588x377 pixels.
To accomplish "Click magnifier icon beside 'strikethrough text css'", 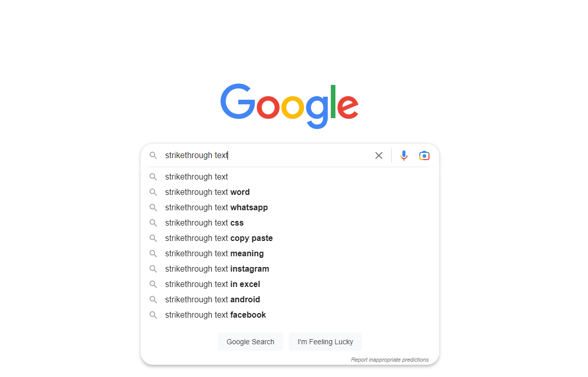I will (153, 223).
